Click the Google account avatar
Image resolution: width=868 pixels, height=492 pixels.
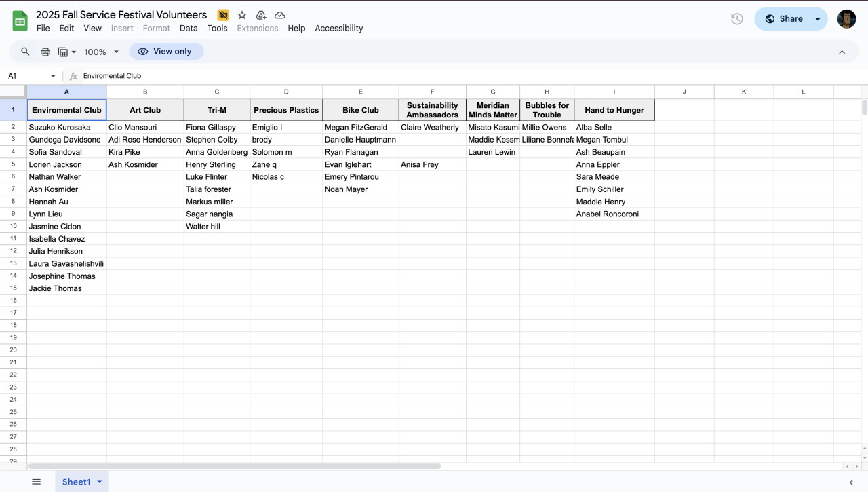pyautogui.click(x=846, y=19)
